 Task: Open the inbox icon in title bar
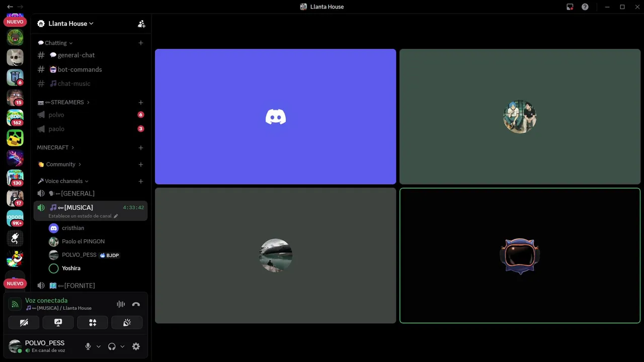[570, 7]
